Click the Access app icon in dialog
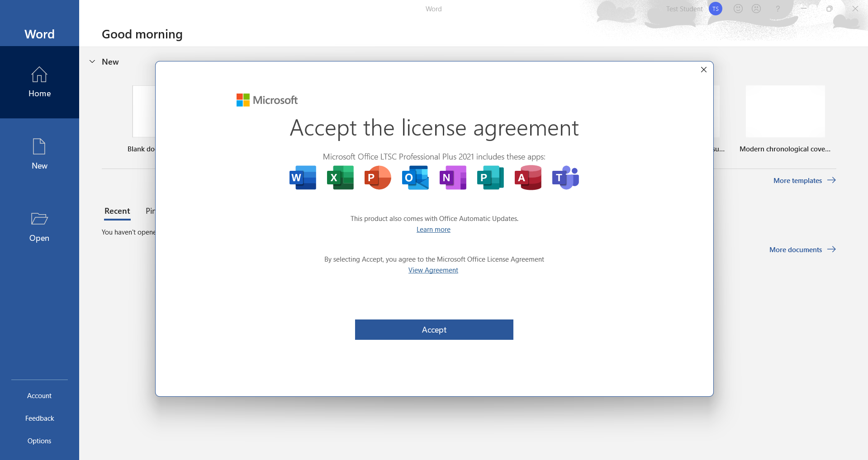868x460 pixels. (x=528, y=178)
